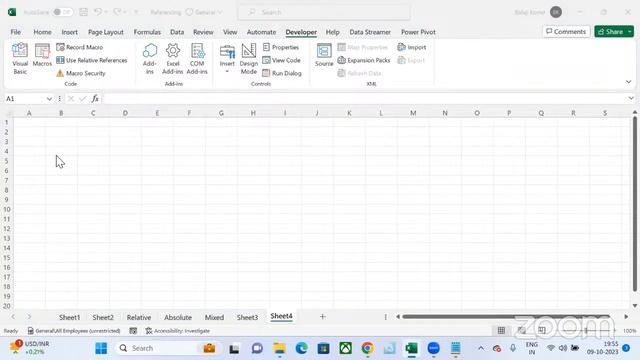The image size is (640, 360).
Task: Start Record Macro
Action: (x=80, y=47)
